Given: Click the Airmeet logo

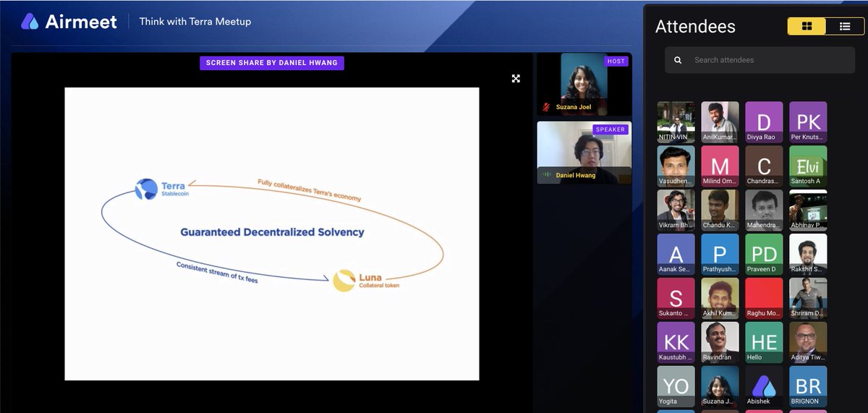Looking at the screenshot, I should [69, 22].
